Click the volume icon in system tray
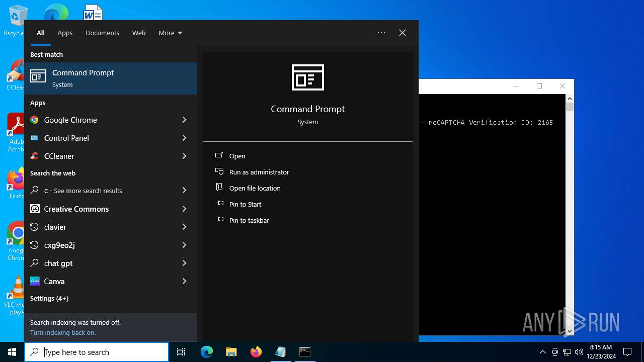 [x=579, y=352]
